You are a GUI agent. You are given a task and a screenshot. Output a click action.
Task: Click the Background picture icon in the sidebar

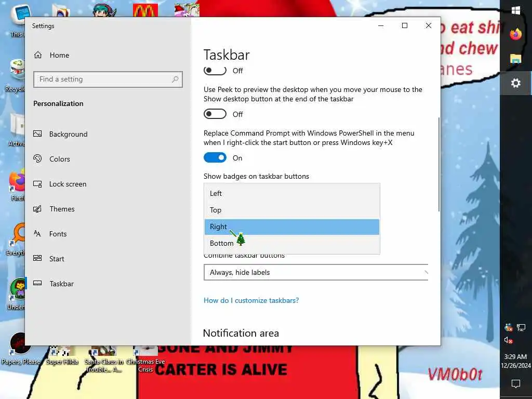(37, 134)
